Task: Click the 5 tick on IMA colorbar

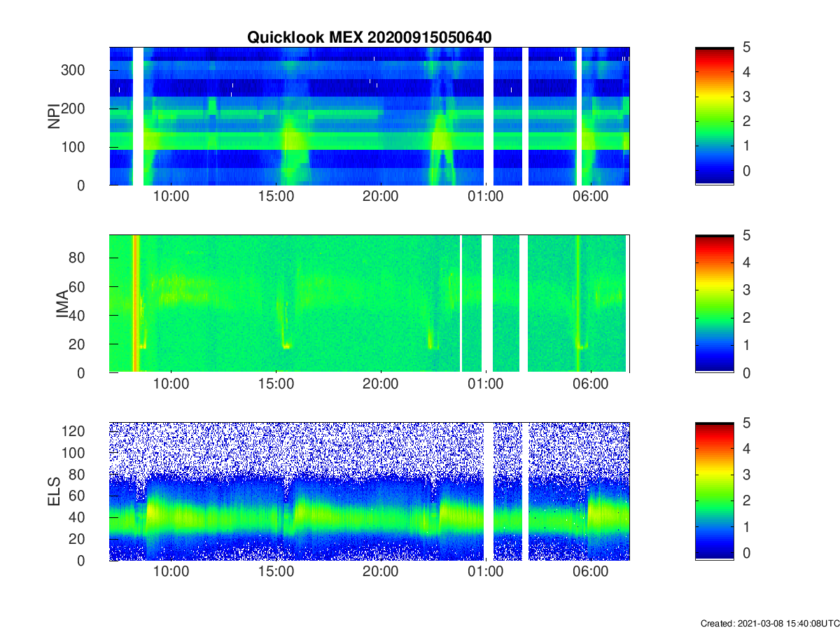Action: click(x=747, y=235)
